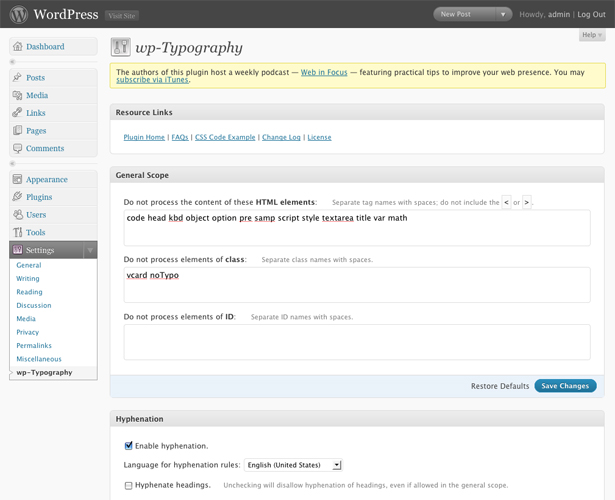Screen dimensions: 615x500
Task: Click the New Post button
Action: (464, 15)
